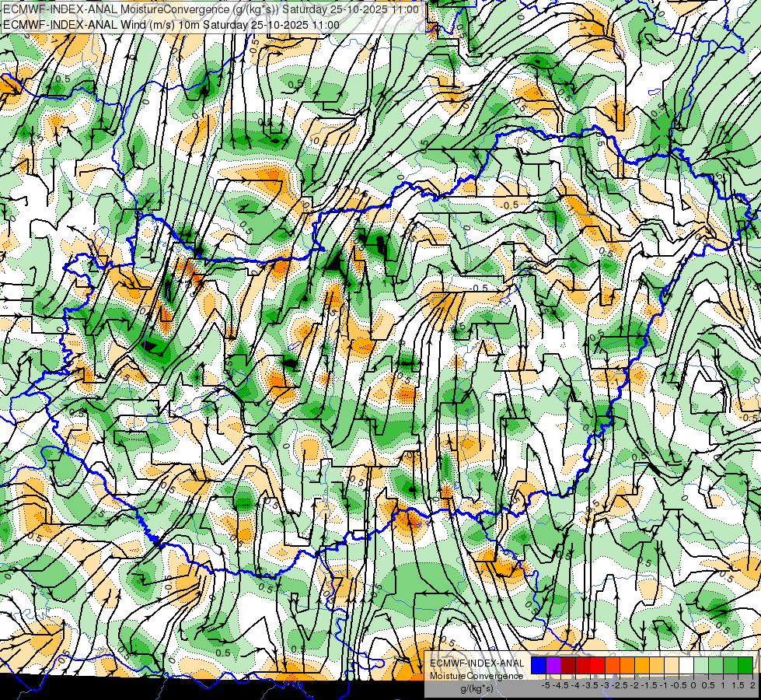Click the purple legend swatch between -5 and -4.5
The height and width of the screenshot is (700, 761).
tap(553, 666)
